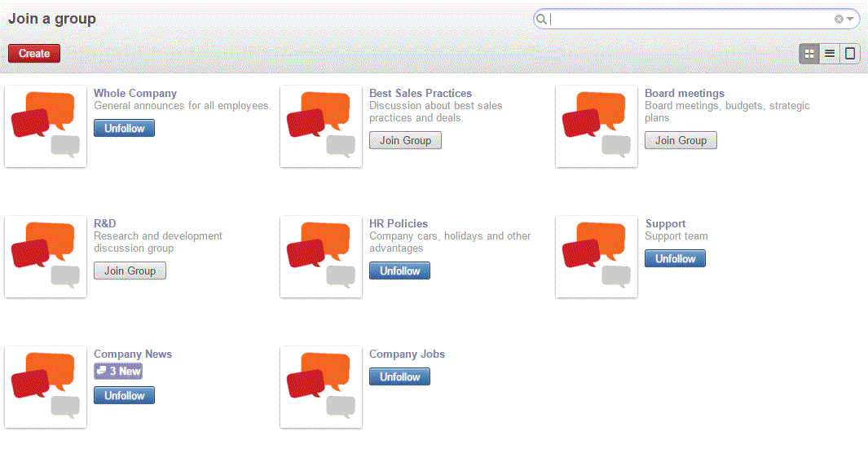868x471 pixels.
Task: Click the R&D group avatar image
Action: (45, 257)
